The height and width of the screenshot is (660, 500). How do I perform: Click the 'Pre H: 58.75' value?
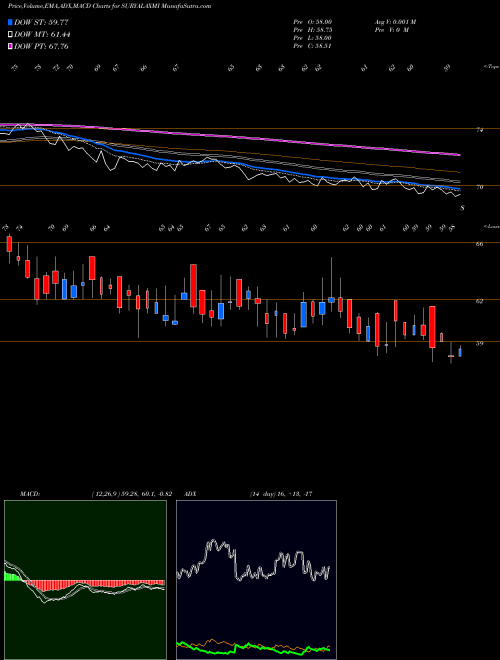coord(313,30)
